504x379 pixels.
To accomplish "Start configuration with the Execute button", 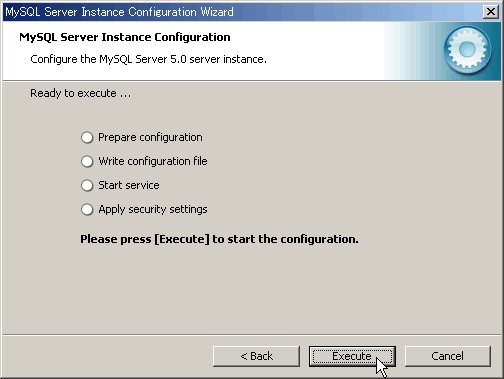I will point(352,356).
